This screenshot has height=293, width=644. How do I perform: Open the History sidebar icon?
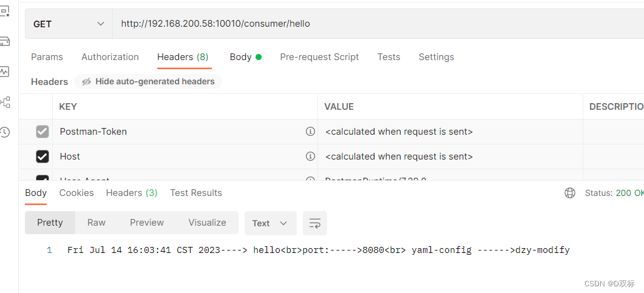[x=4, y=132]
